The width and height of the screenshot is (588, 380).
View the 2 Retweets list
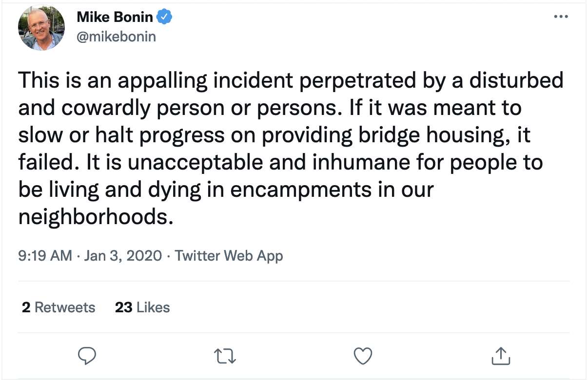pyautogui.click(x=59, y=307)
